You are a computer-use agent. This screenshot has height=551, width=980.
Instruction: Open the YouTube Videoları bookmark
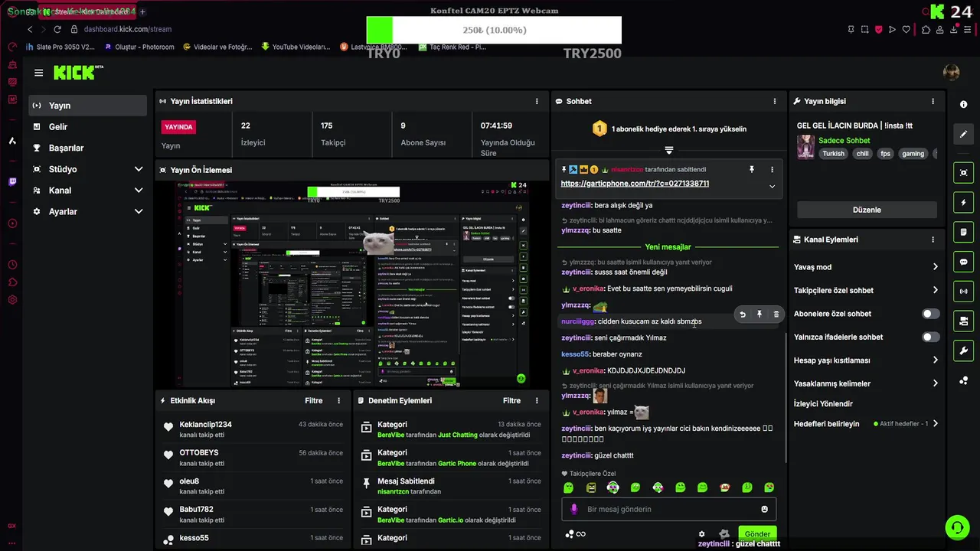(x=296, y=47)
